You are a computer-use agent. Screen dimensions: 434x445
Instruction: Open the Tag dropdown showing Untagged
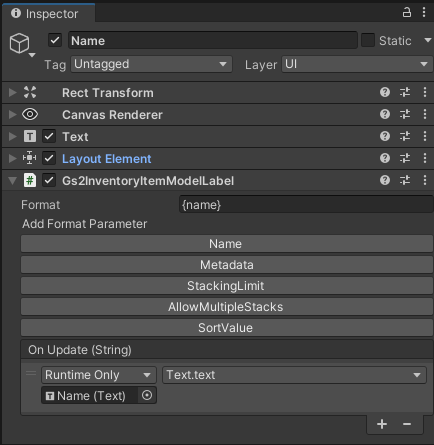[x=151, y=64]
